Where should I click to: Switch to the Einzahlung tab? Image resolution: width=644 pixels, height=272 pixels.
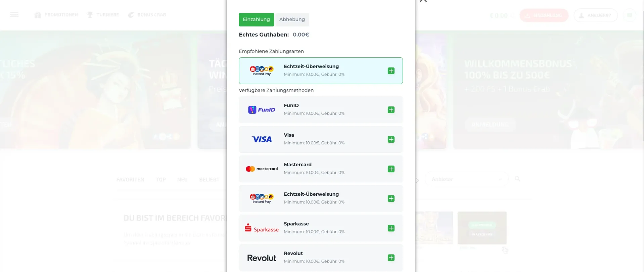(x=256, y=19)
